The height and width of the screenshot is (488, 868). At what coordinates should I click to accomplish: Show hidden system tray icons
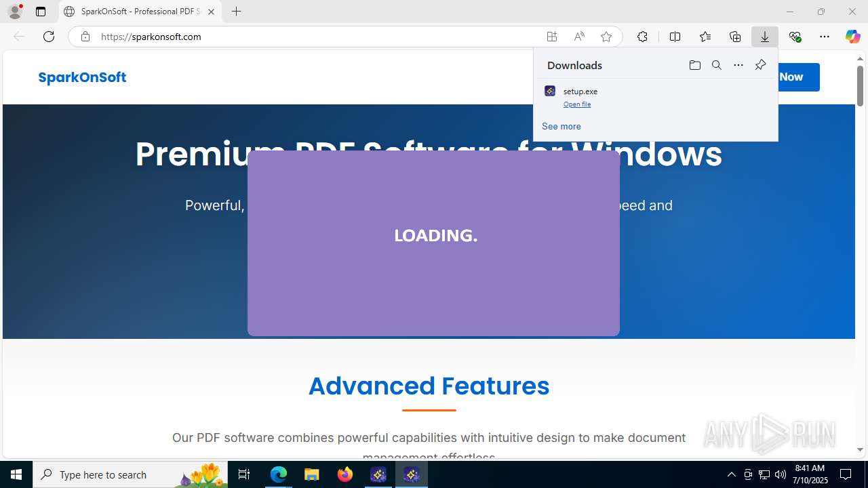pyautogui.click(x=731, y=474)
